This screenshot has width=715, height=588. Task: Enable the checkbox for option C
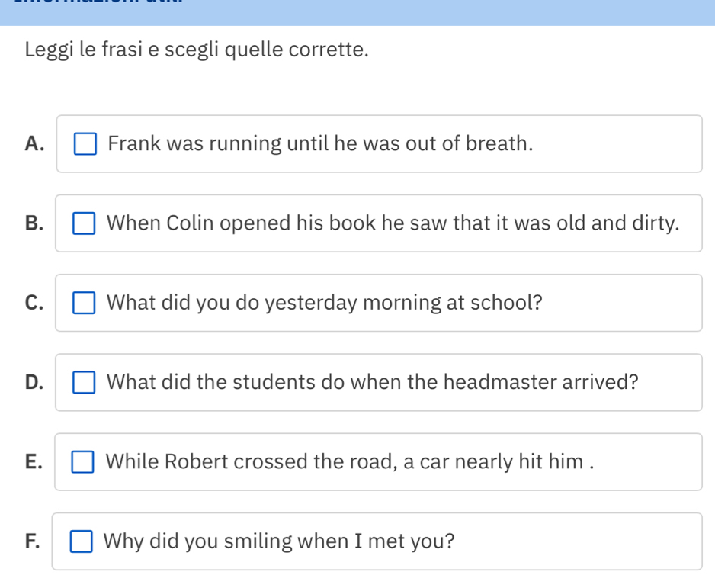tap(84, 304)
